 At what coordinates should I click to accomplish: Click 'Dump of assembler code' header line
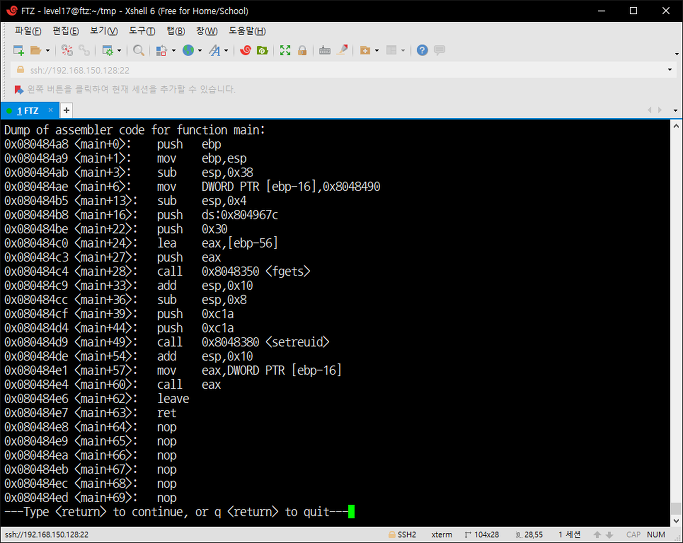135,130
